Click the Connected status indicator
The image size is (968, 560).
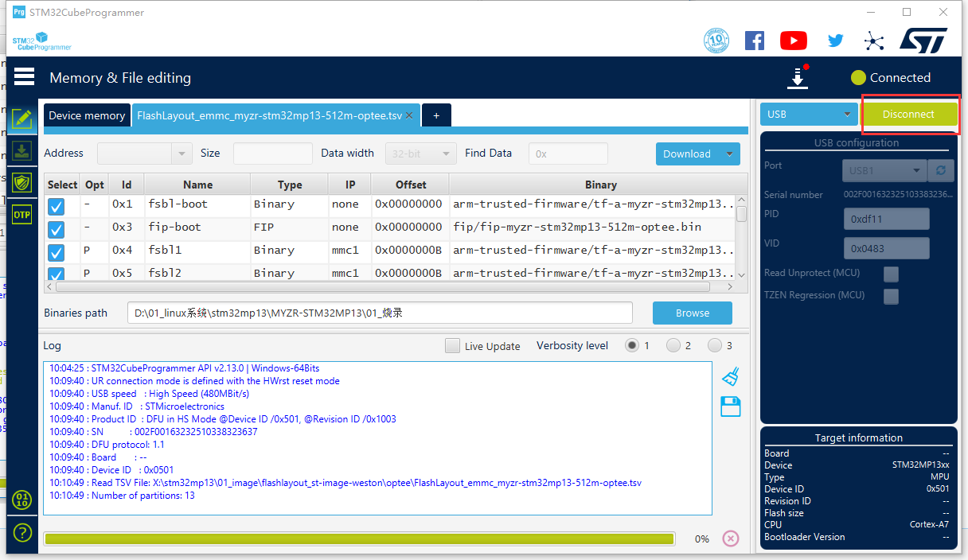click(891, 77)
